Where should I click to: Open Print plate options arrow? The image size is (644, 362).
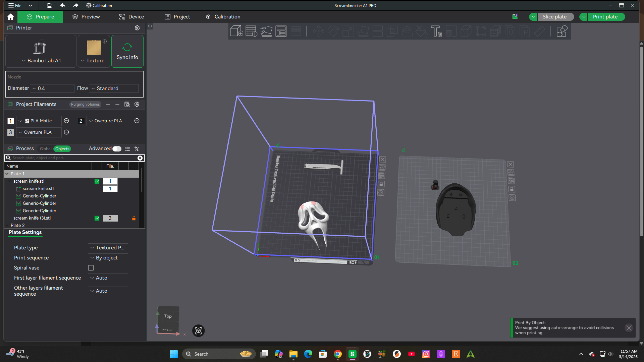coord(584,17)
